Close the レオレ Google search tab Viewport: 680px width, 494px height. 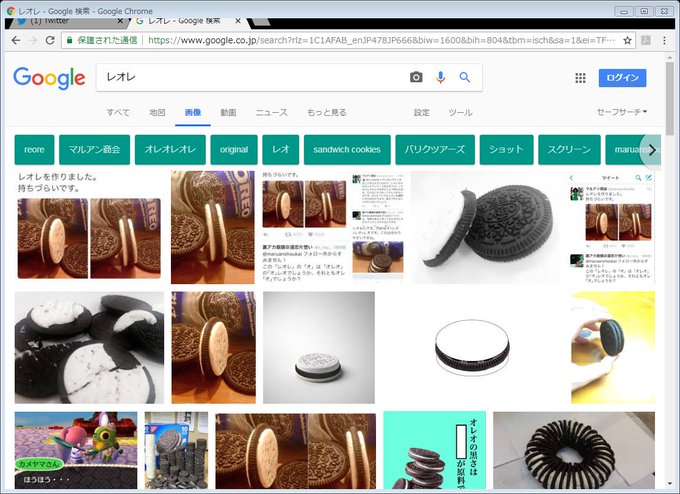pyautogui.click(x=238, y=21)
